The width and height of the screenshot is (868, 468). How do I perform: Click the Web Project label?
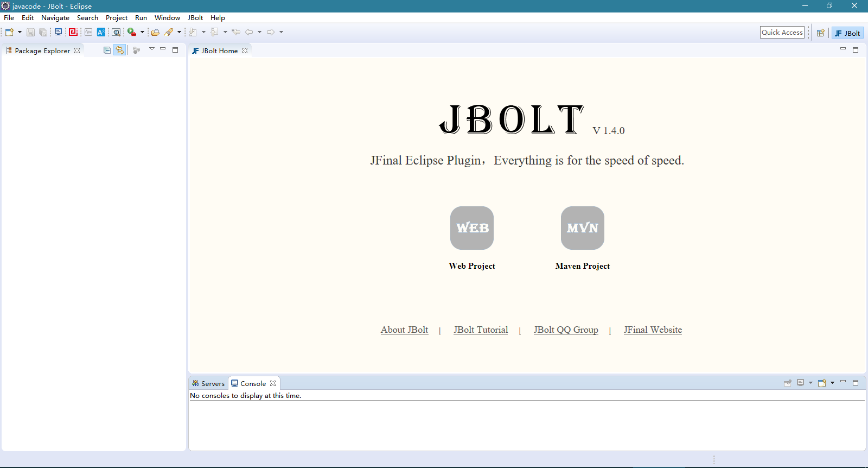[x=472, y=266]
